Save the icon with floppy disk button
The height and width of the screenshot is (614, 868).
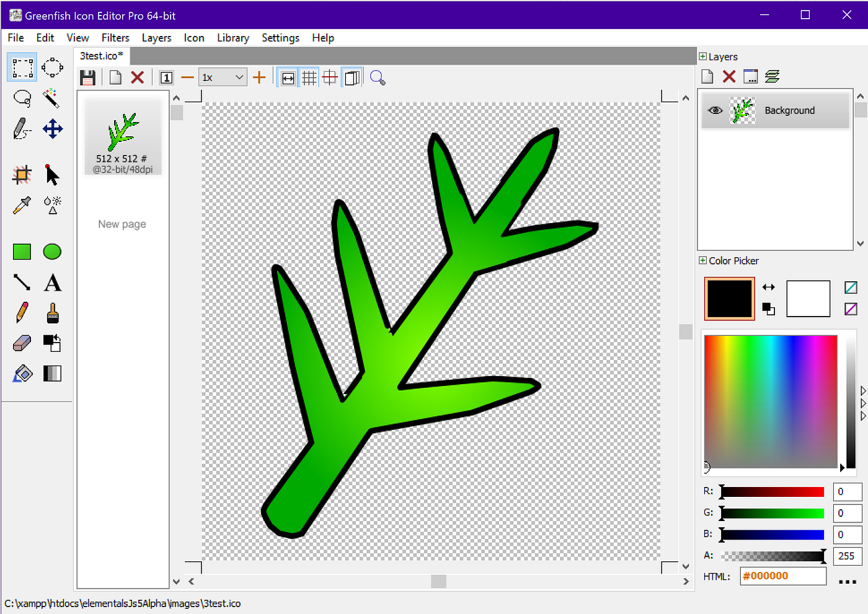click(x=88, y=77)
